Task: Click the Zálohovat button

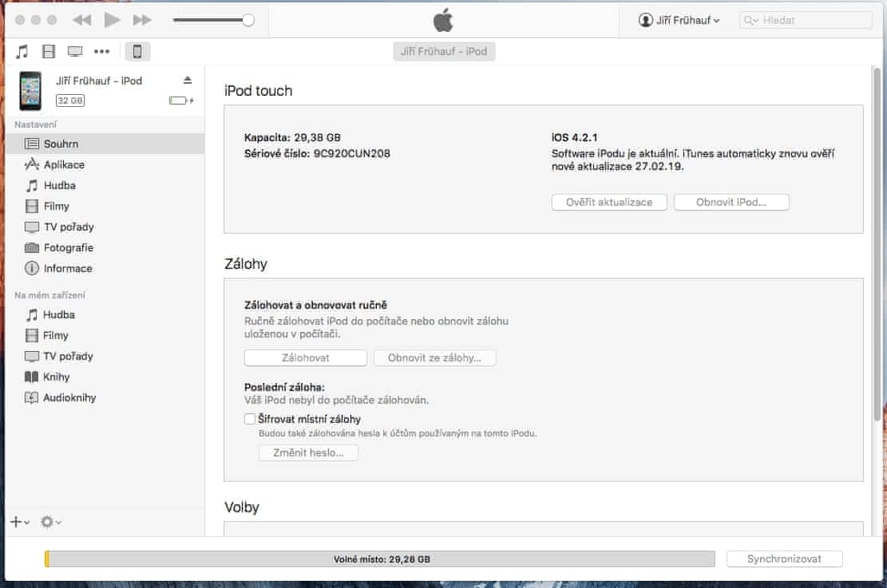Action: click(x=306, y=358)
